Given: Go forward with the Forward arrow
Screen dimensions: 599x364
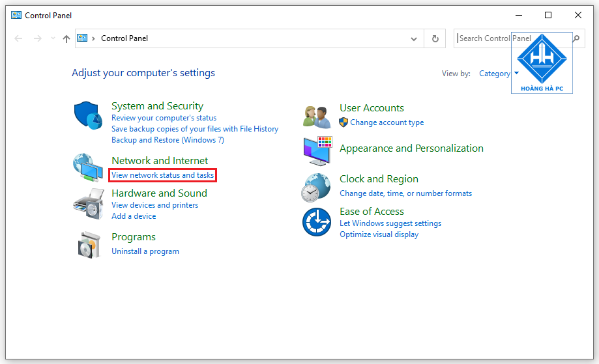Looking at the screenshot, I should coord(37,38).
